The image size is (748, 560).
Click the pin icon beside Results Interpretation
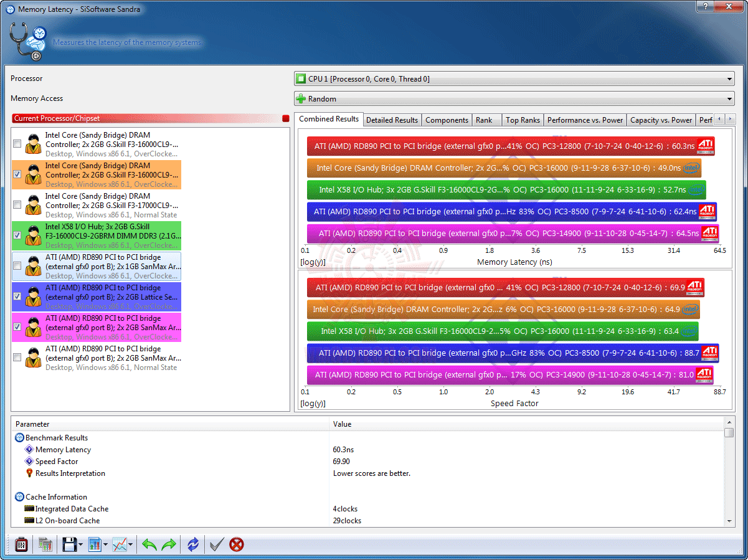point(29,473)
